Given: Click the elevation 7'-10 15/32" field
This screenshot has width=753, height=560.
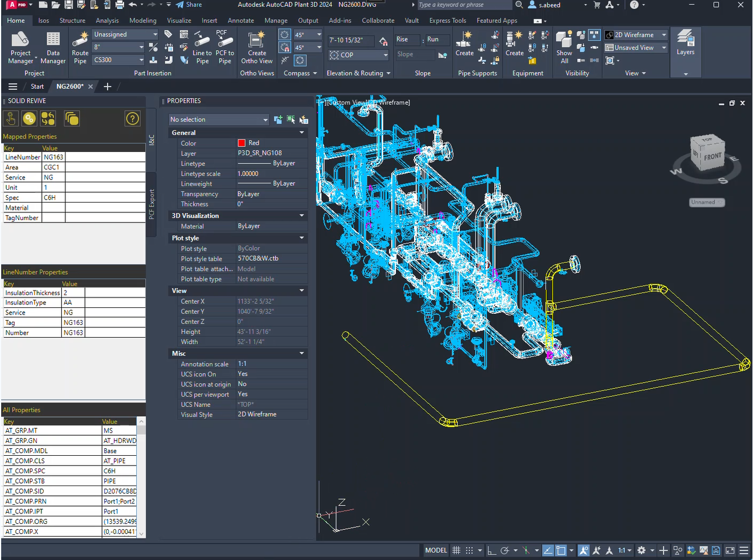Looking at the screenshot, I should coord(352,40).
